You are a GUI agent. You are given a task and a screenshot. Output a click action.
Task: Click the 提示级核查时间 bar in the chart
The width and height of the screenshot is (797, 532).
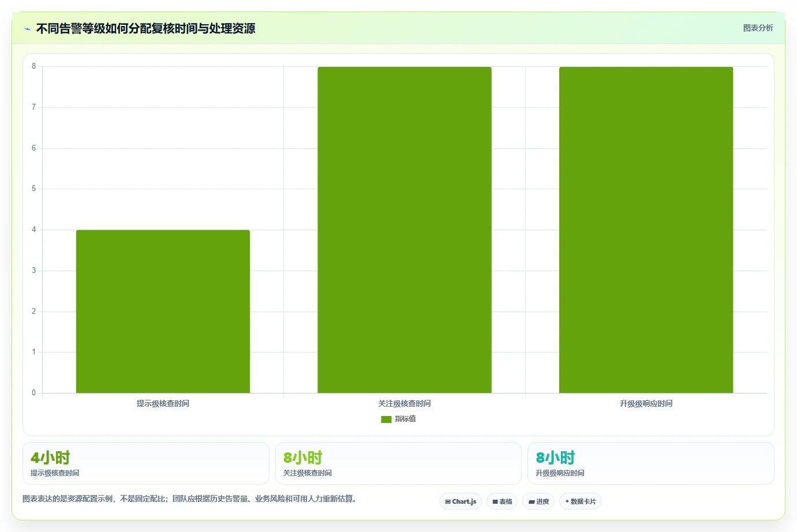[163, 312]
